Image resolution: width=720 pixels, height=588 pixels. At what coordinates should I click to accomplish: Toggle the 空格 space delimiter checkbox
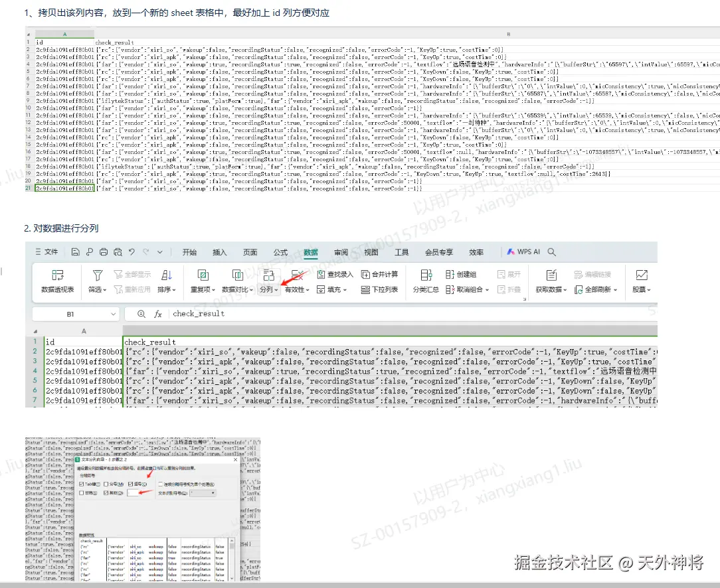tap(81, 492)
